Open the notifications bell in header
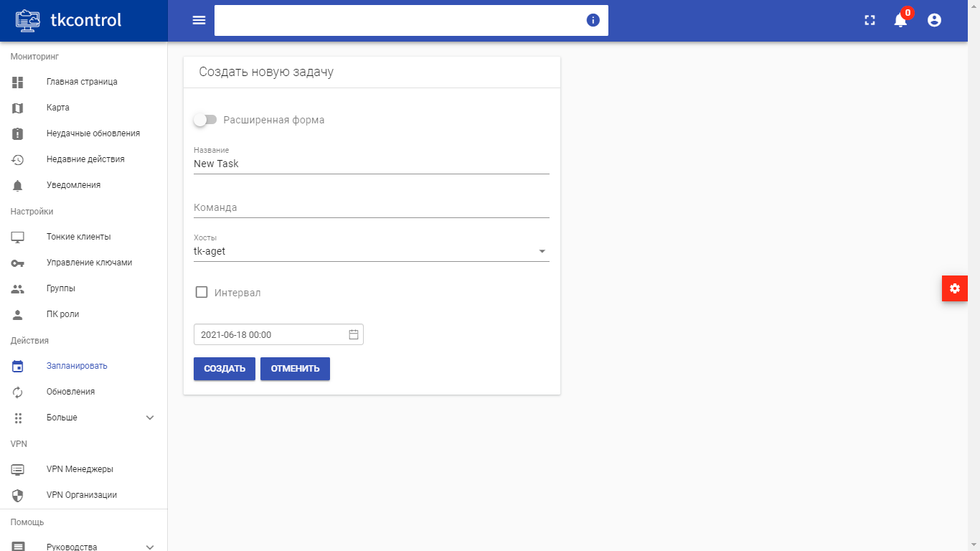The image size is (980, 551). (900, 20)
